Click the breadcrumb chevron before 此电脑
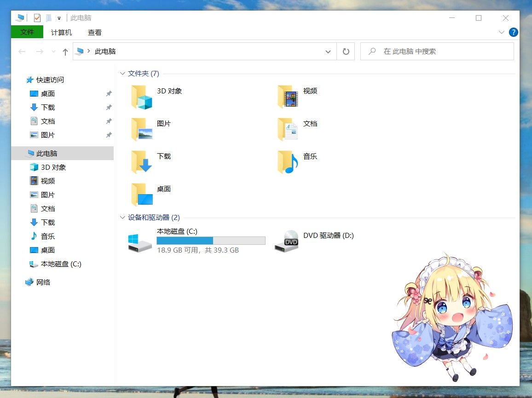The height and width of the screenshot is (398, 532). tap(88, 51)
